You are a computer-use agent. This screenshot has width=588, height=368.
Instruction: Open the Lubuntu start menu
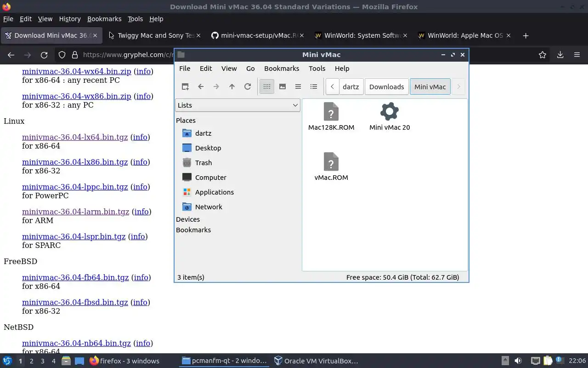tap(7, 361)
